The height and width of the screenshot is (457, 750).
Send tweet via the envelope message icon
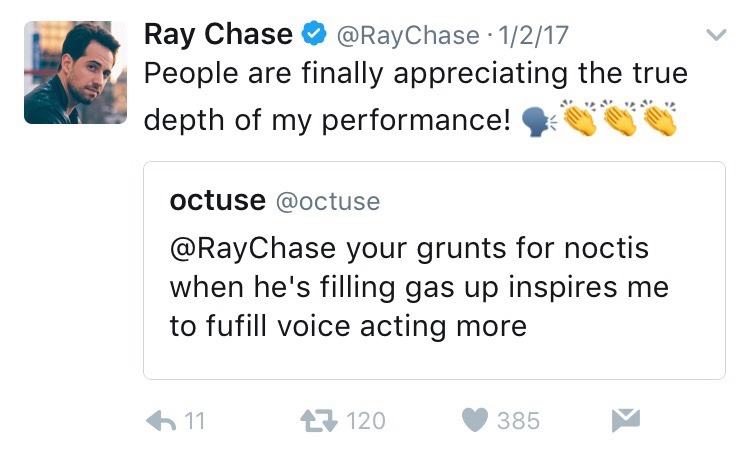tap(625, 420)
